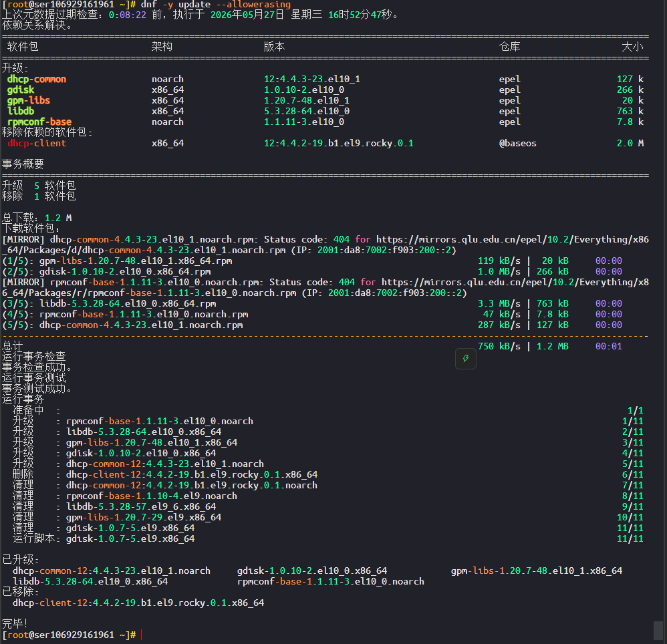Click the floating lightning bolt quick-action icon

pos(465,359)
